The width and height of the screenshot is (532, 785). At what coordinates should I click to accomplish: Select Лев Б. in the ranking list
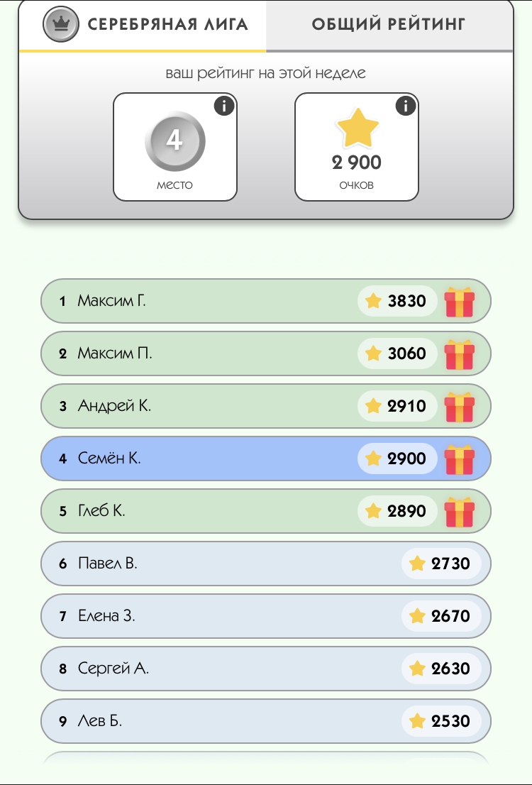pyautogui.click(x=266, y=721)
